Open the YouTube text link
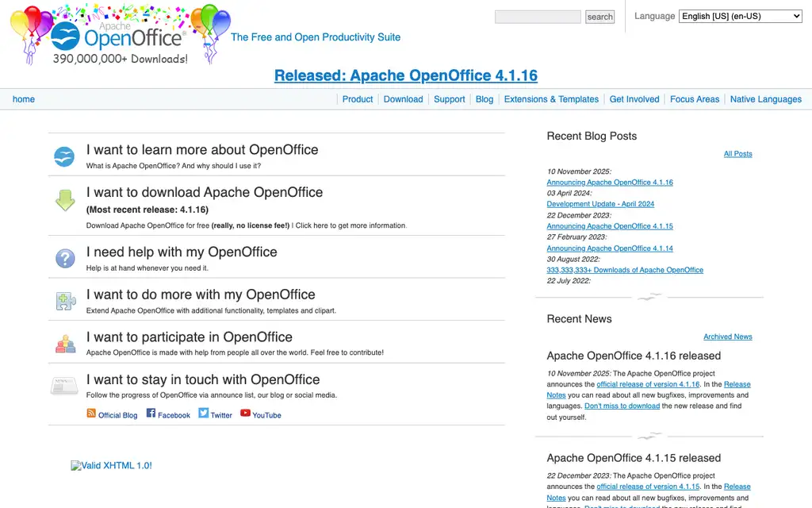The width and height of the screenshot is (812, 508). 266,415
